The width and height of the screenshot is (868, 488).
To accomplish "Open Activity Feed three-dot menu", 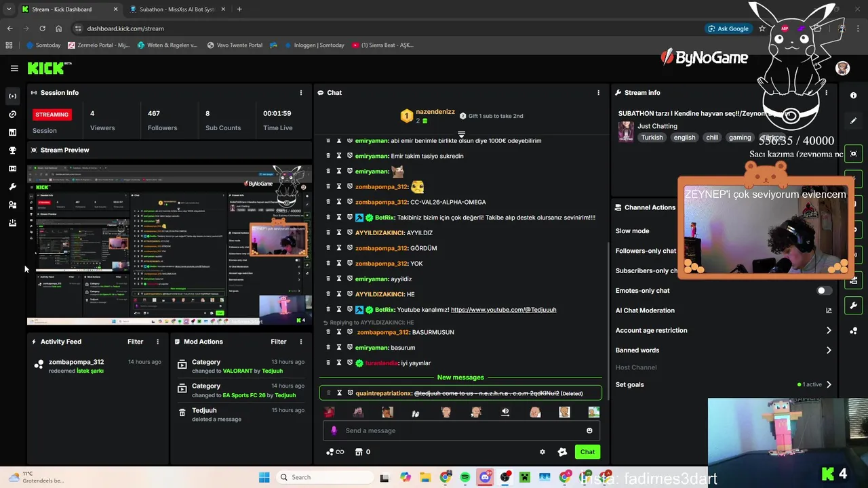I will pyautogui.click(x=157, y=342).
